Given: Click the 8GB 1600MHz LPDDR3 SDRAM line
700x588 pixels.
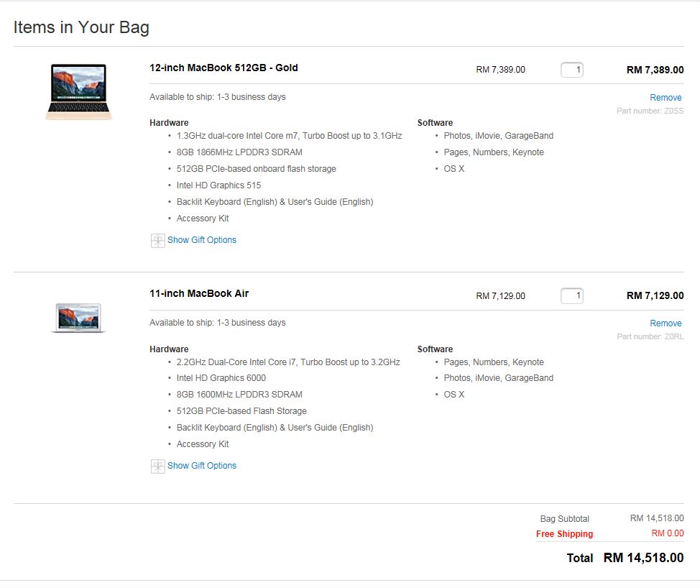Looking at the screenshot, I should coord(239,395).
